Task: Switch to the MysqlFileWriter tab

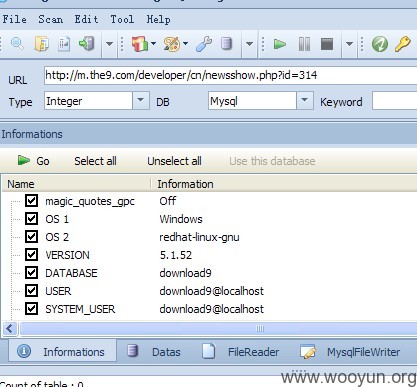Action: click(350, 352)
